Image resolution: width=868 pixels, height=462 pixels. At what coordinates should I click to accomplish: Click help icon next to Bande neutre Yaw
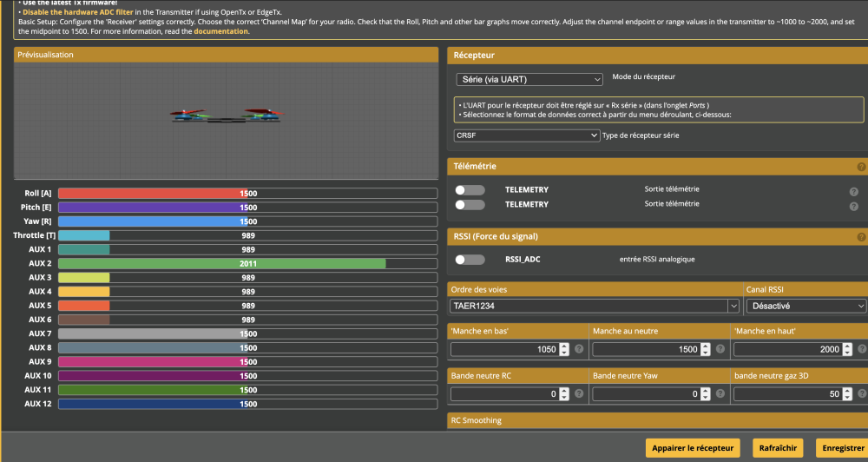coord(720,394)
